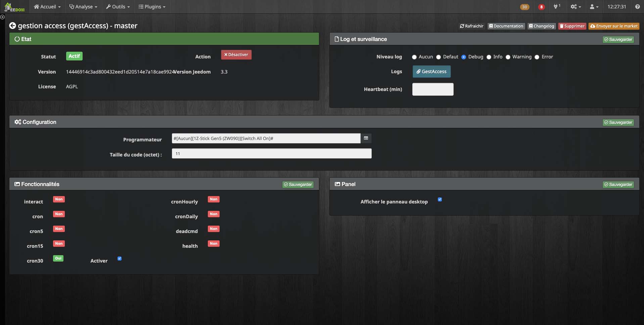Click the Non badge for deadcmd
The image size is (644, 325).
pyautogui.click(x=214, y=229)
